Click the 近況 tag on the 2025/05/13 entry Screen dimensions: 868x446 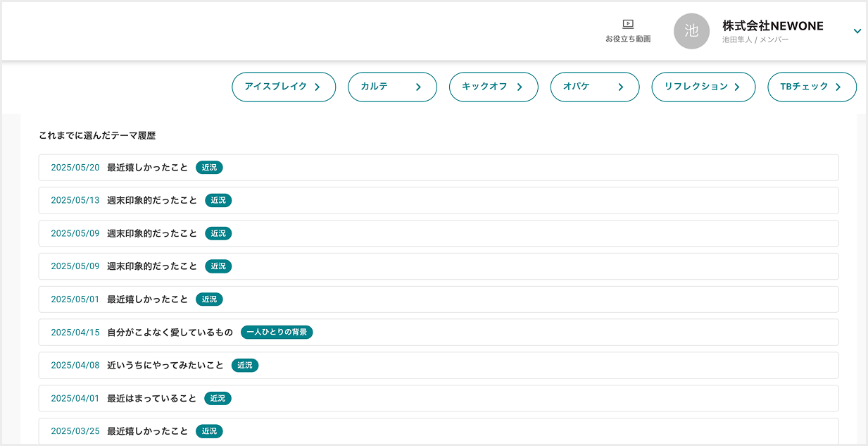point(218,201)
